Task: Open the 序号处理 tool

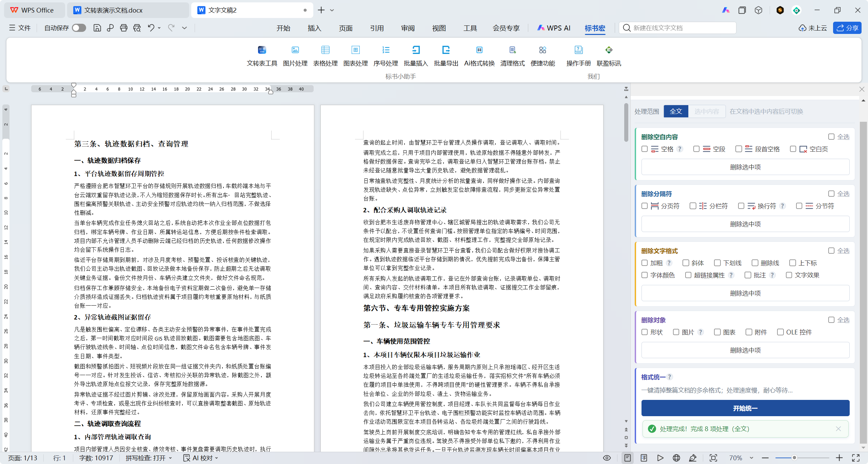Action: coord(386,56)
